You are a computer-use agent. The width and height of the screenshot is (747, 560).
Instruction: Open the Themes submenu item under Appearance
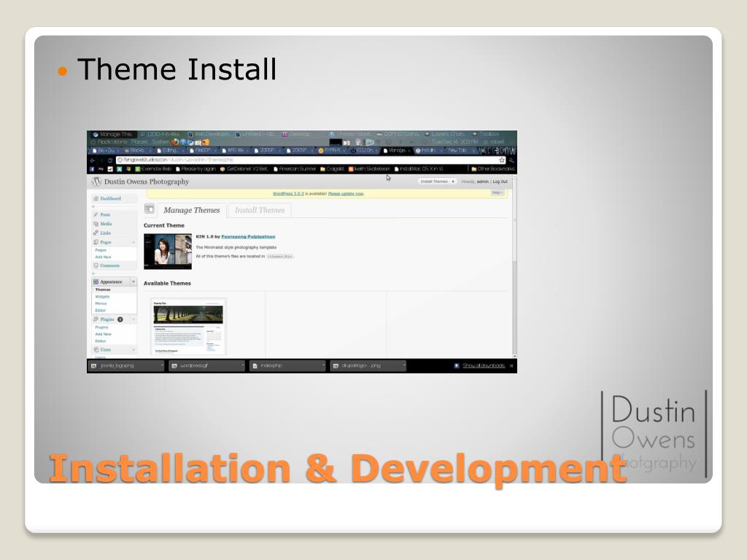[x=102, y=289]
